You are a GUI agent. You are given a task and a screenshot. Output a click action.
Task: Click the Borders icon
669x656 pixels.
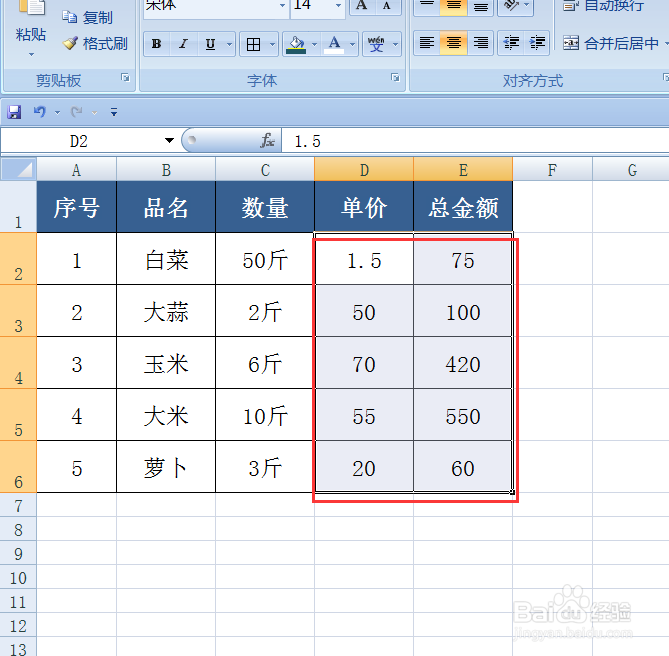click(x=253, y=44)
